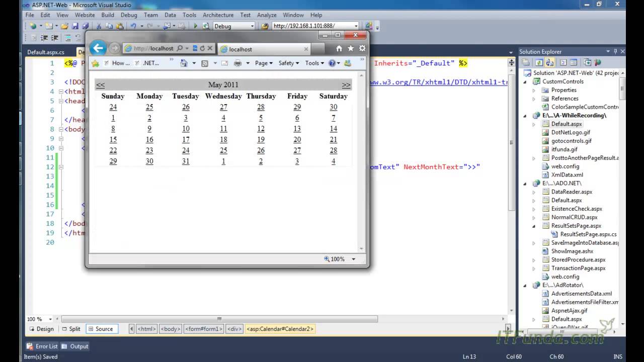644x362 pixels.
Task: Click the Add to Favorites bar star icon
Action: click(x=95, y=63)
